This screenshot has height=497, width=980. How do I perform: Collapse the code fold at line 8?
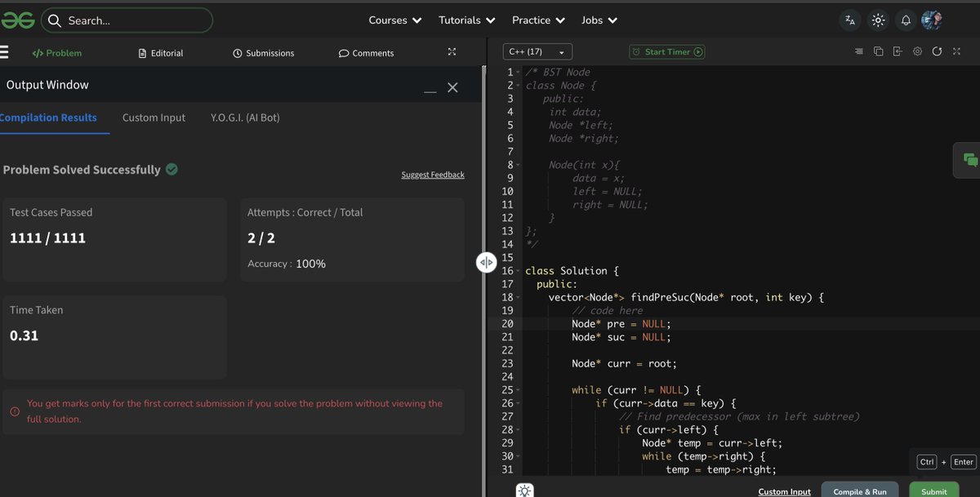point(518,165)
